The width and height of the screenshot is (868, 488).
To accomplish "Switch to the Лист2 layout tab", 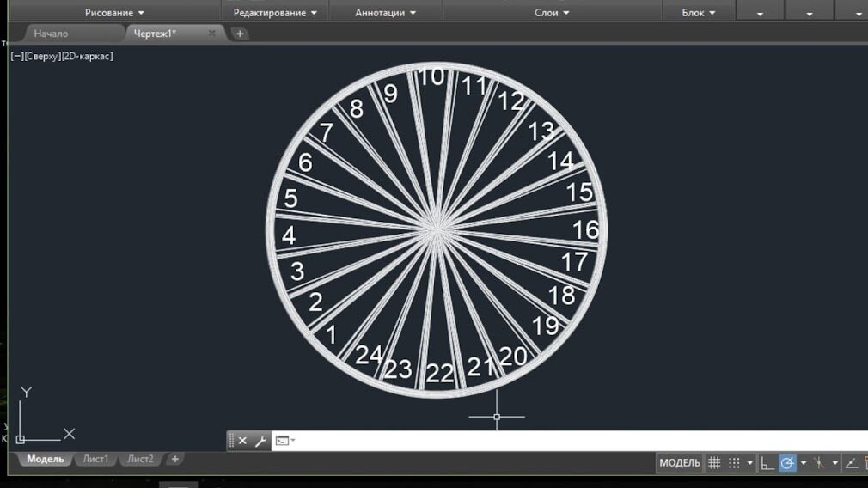I will [141, 460].
